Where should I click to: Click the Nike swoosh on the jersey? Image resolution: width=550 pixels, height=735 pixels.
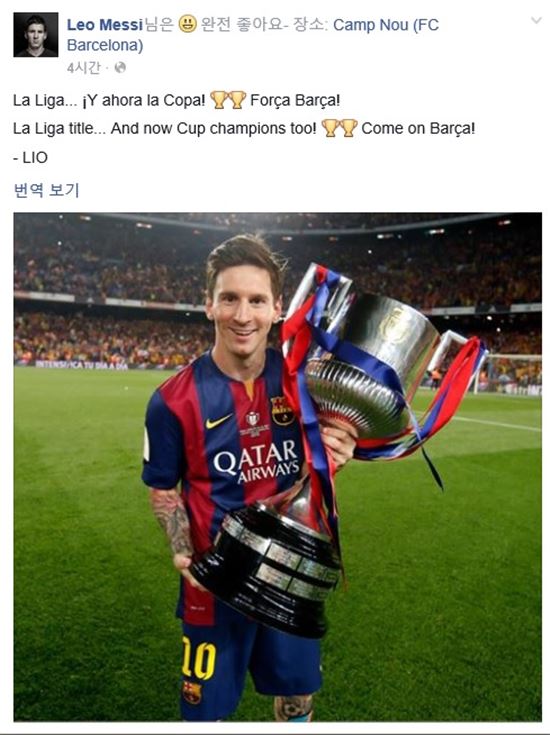coord(218,421)
